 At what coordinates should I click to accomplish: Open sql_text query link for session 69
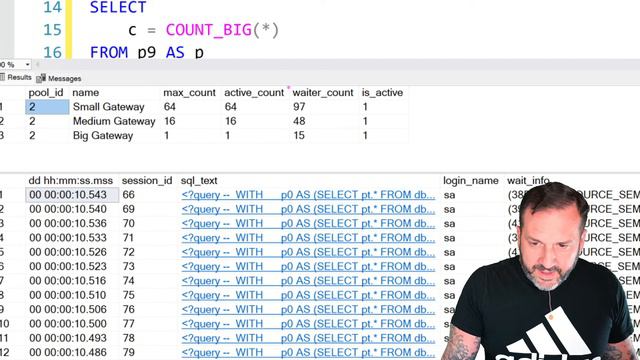point(308,209)
